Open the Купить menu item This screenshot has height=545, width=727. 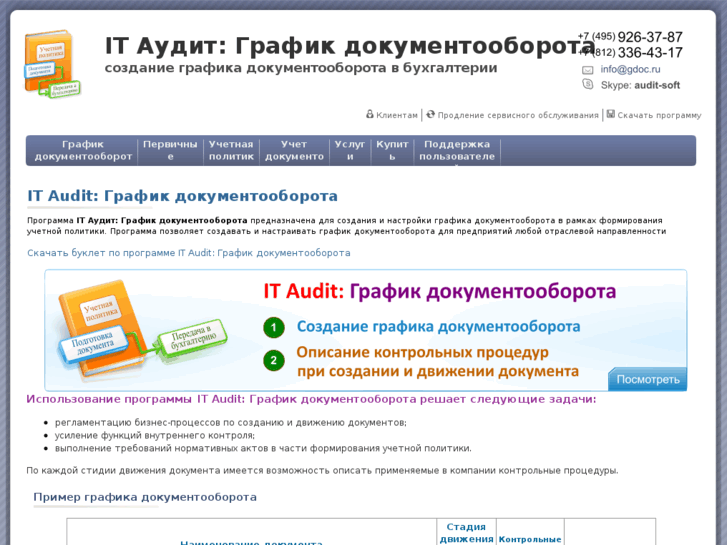tap(392, 150)
